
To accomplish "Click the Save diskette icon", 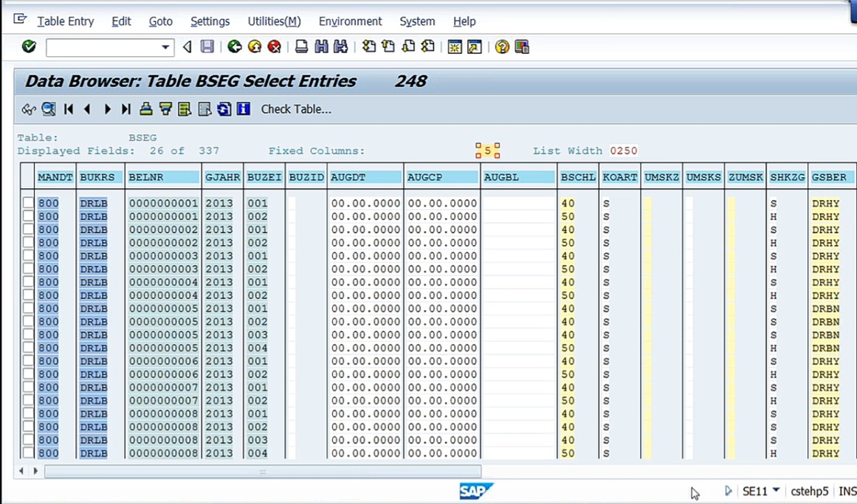I will tap(207, 47).
